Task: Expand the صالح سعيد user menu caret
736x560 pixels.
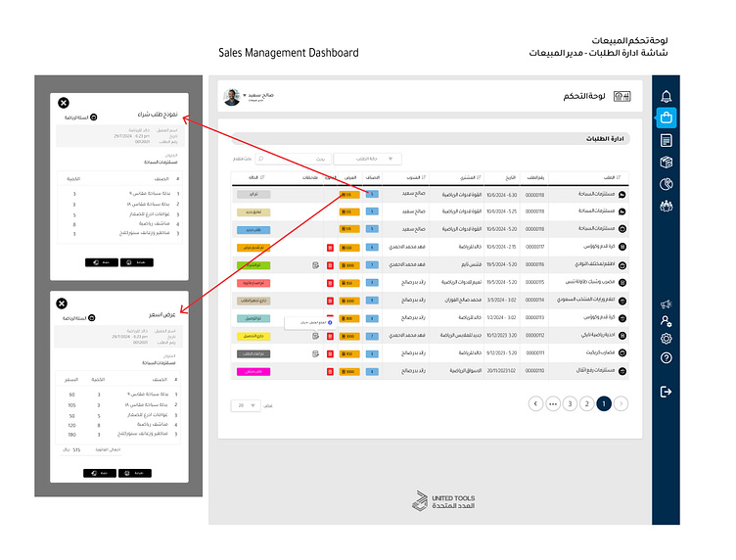Action: pyautogui.click(x=245, y=95)
